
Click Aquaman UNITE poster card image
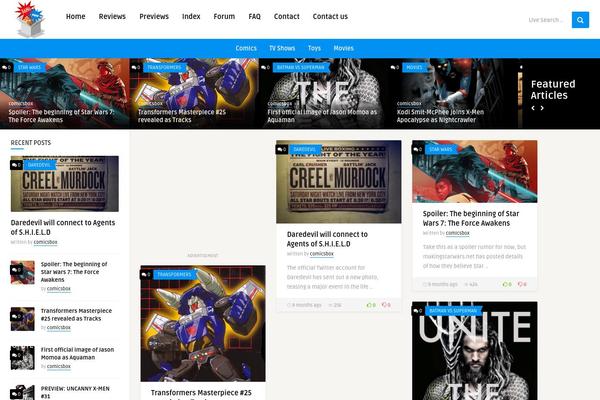pos(474,351)
